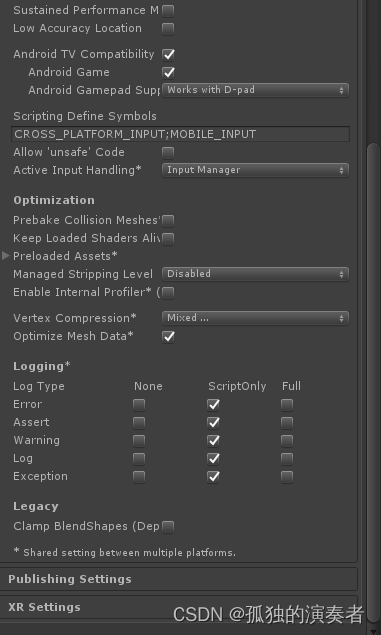This screenshot has width=381, height=635.
Task: Enable Allow 'unsafe' Code checkbox
Action: 168,153
